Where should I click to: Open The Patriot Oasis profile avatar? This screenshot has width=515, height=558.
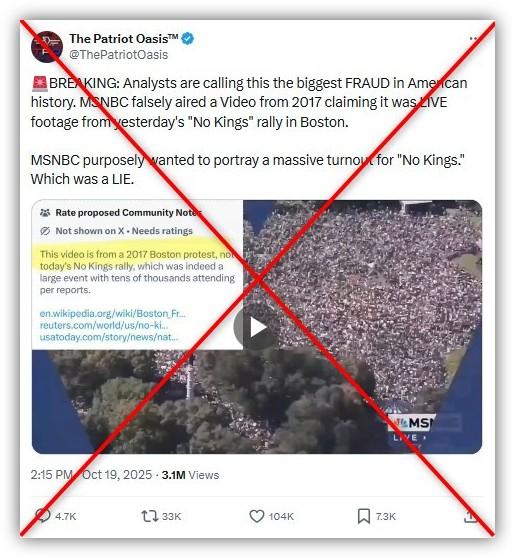click(47, 47)
